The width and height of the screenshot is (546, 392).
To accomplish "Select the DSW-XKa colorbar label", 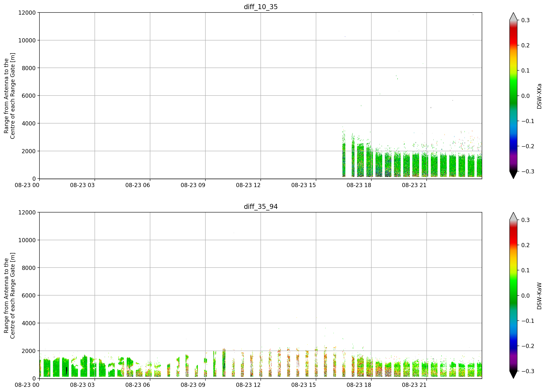I will coord(539,96).
